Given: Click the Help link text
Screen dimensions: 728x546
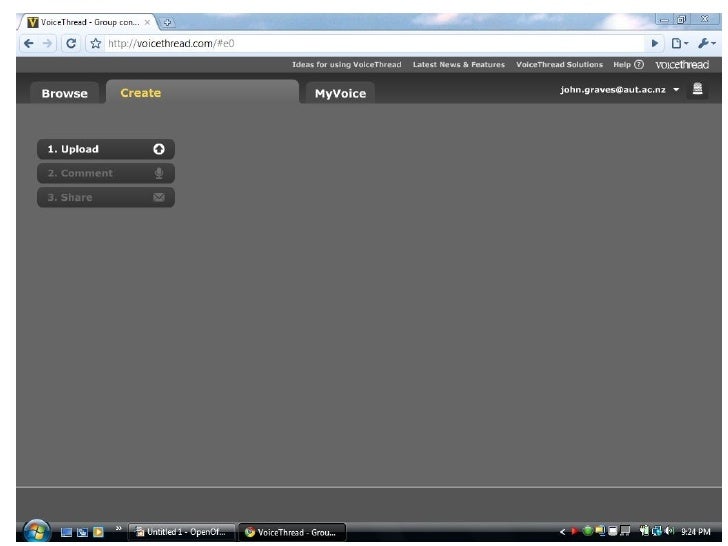Looking at the screenshot, I should pos(622,65).
